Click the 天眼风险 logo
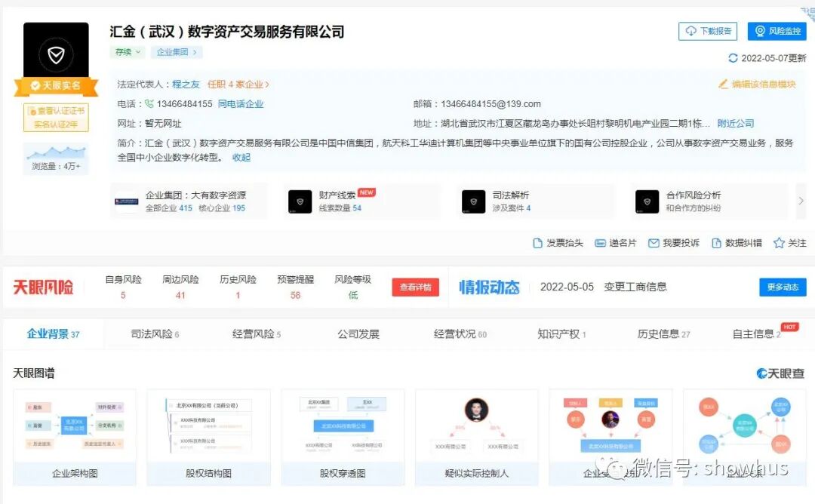The width and height of the screenshot is (815, 504). pos(43,287)
